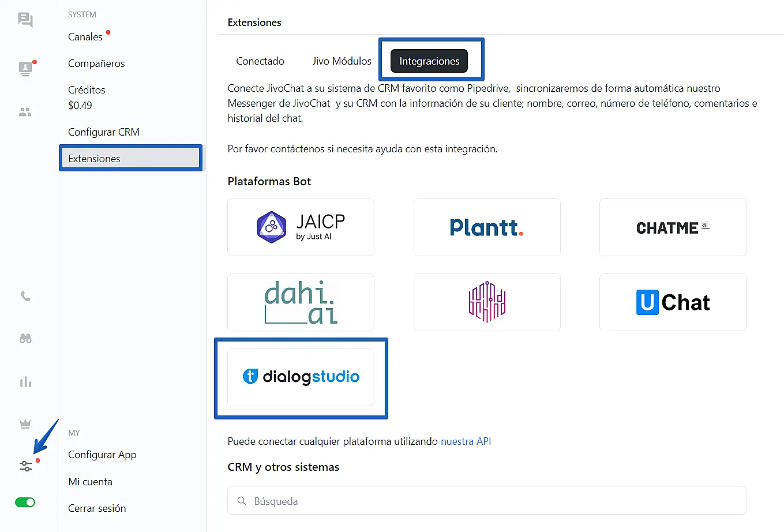Open the settings sliders icon

tap(25, 466)
